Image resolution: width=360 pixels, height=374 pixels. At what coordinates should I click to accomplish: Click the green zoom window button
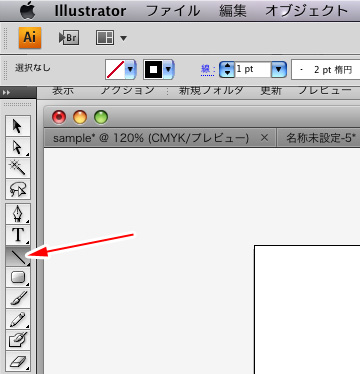[101, 117]
